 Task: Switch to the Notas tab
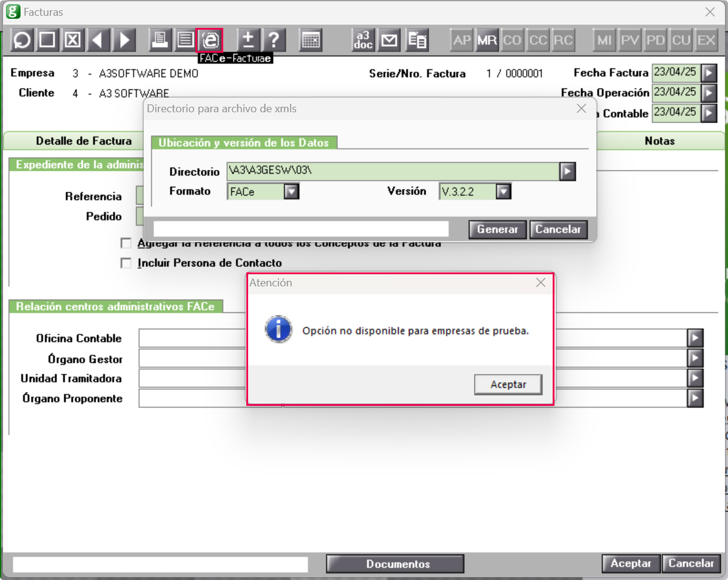[x=659, y=141]
